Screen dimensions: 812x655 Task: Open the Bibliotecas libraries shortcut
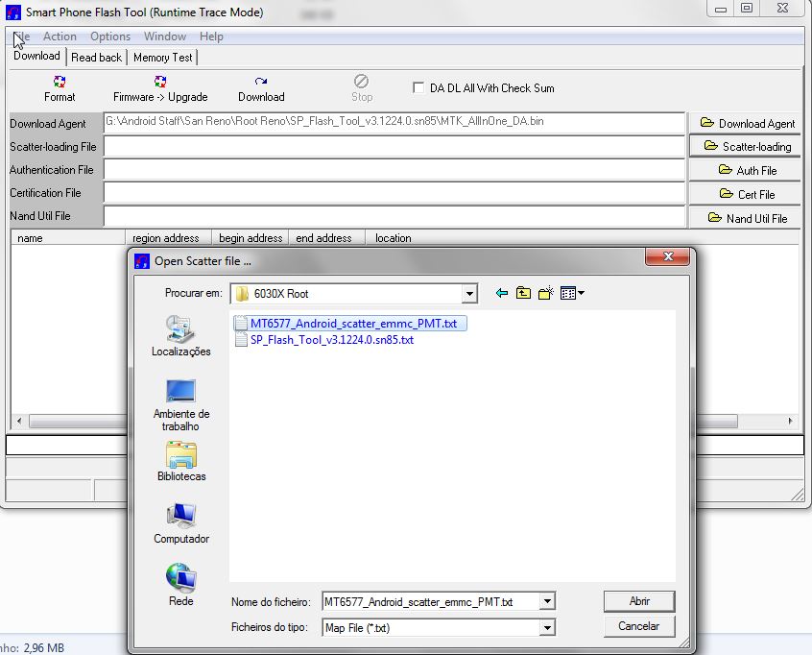pos(181,461)
